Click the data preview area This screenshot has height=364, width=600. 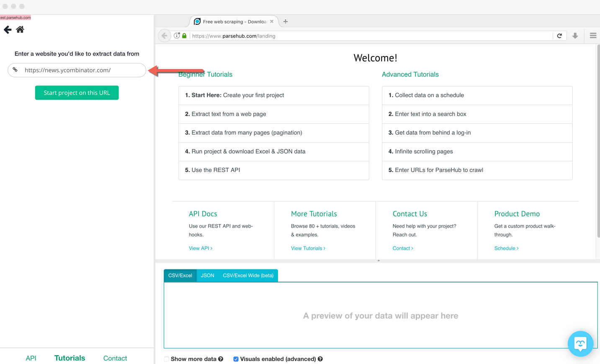click(381, 315)
